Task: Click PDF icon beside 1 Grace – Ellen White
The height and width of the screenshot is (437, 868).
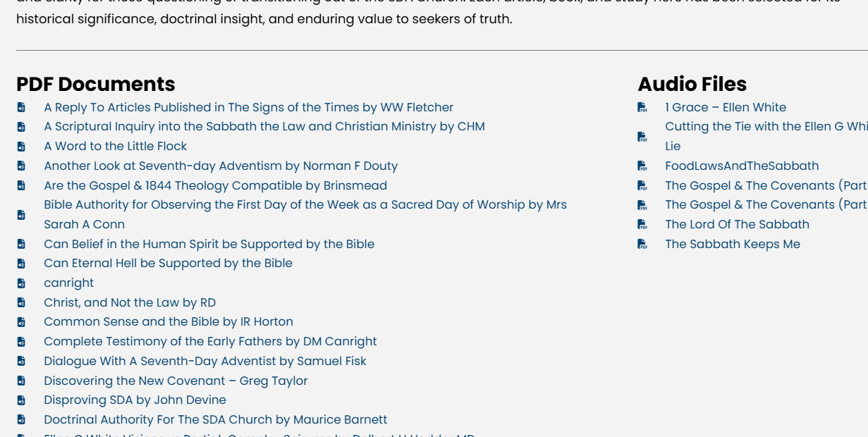Action: coord(642,108)
